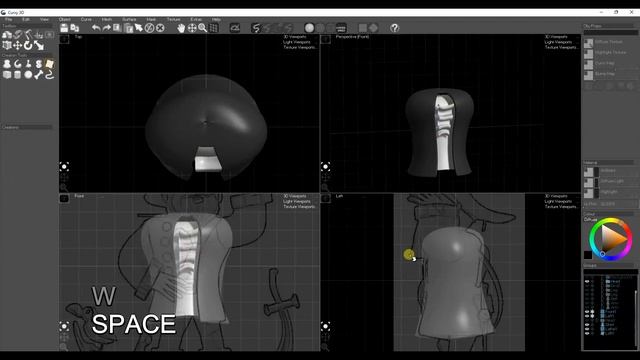Click the Undo arrow icon
Image resolution: width=640 pixels, height=360 pixels.
point(96,28)
